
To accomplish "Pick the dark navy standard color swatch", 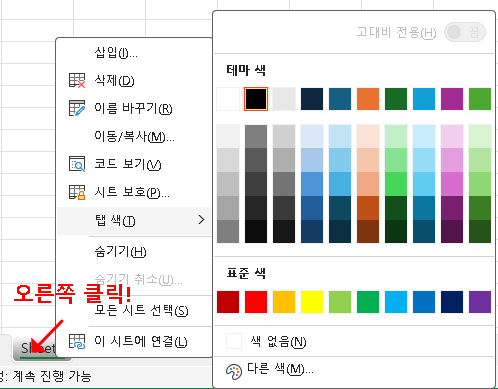I will (452, 302).
